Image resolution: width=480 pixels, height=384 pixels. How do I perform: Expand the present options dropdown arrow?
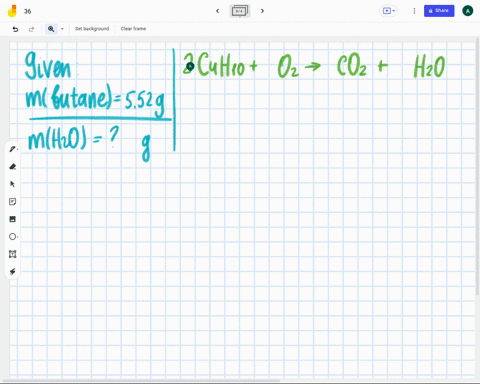(x=394, y=11)
